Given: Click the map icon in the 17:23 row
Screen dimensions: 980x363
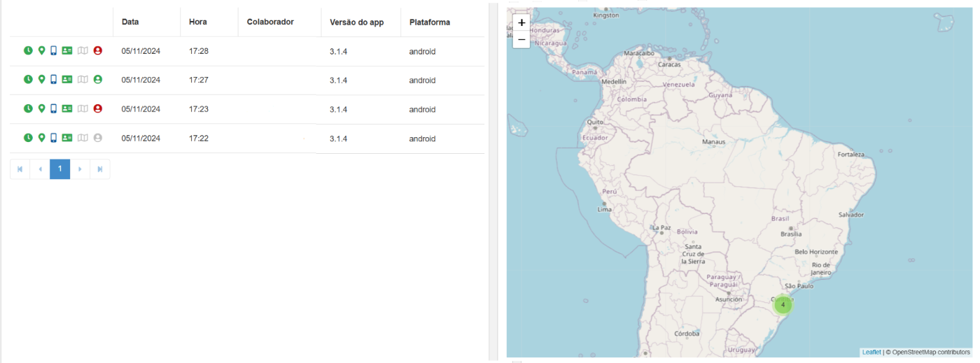Looking at the screenshot, I should 83,108.
